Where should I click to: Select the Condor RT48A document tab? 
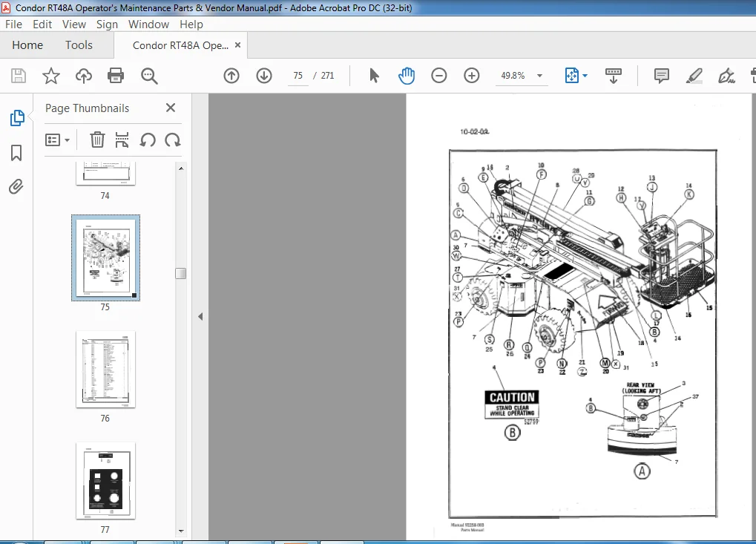180,45
